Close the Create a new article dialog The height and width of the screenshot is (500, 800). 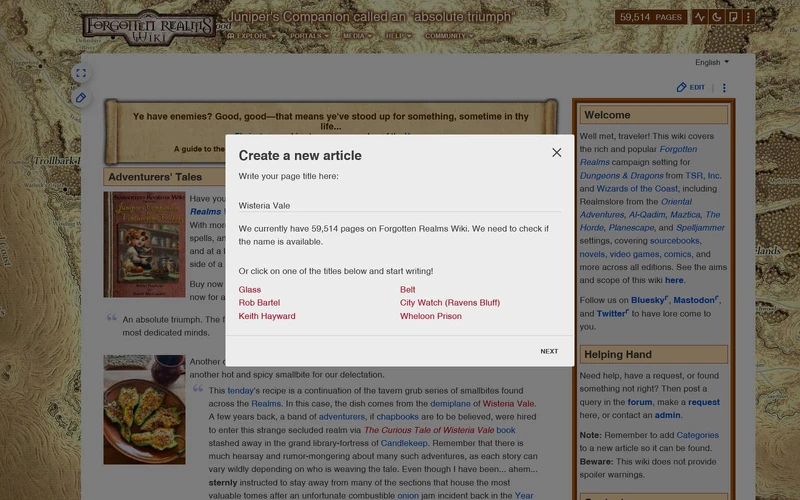(x=557, y=153)
